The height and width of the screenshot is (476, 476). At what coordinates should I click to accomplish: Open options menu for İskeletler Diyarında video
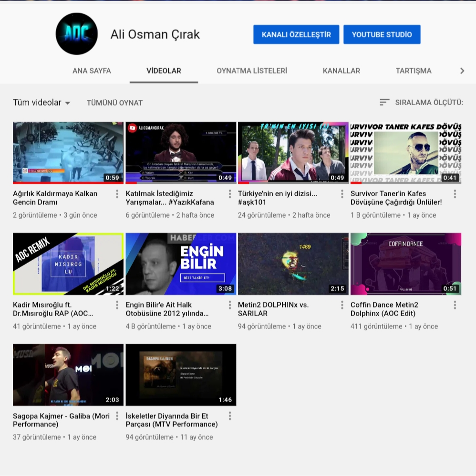click(x=230, y=416)
